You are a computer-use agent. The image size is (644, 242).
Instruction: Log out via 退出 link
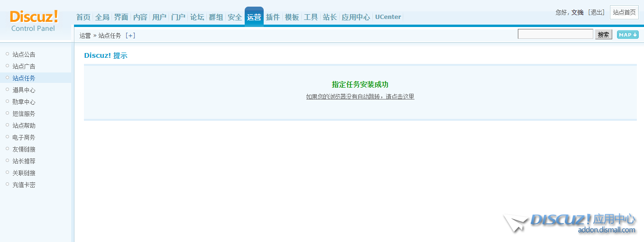[596, 12]
